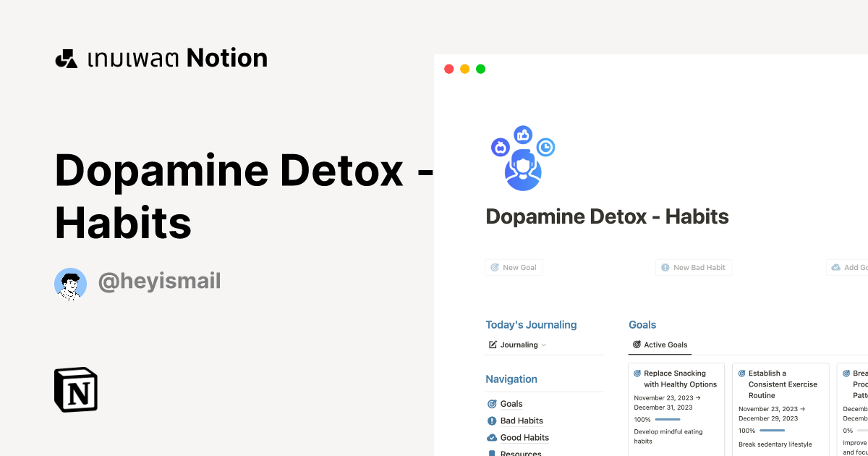Click the Good Habits cloud icon in Navigation
Screen dimensions: 868x456
(493, 437)
